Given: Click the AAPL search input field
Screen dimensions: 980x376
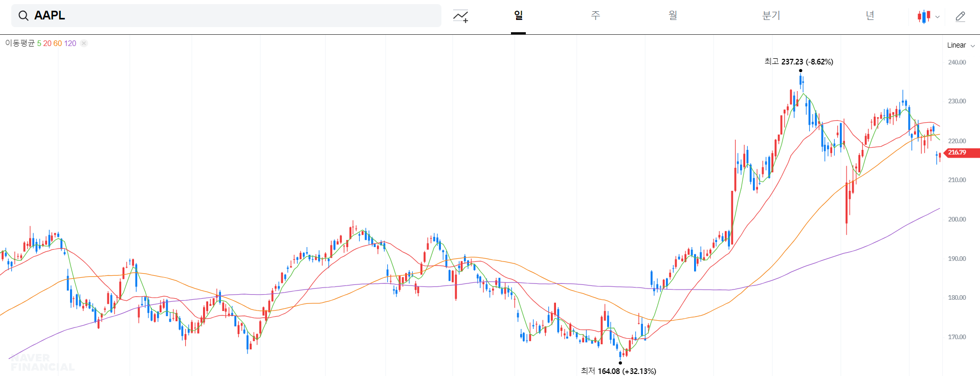Looking at the screenshot, I should (226, 16).
